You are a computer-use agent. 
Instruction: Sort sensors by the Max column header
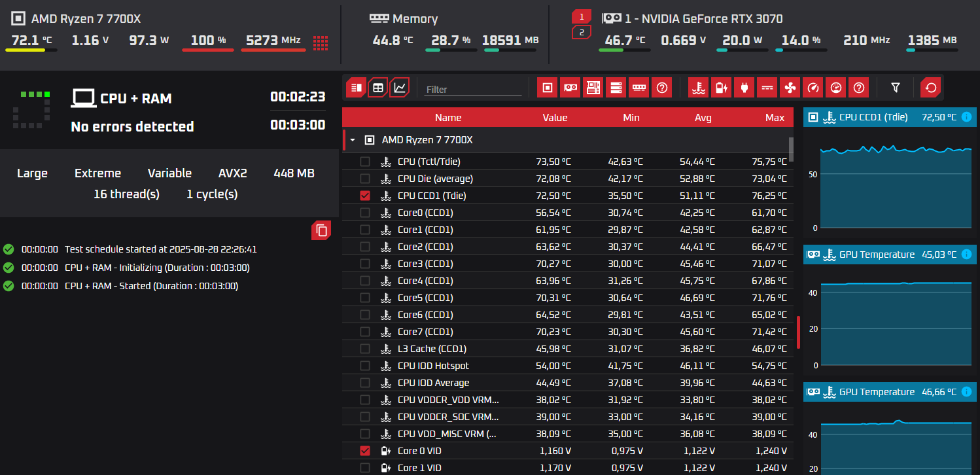point(775,118)
